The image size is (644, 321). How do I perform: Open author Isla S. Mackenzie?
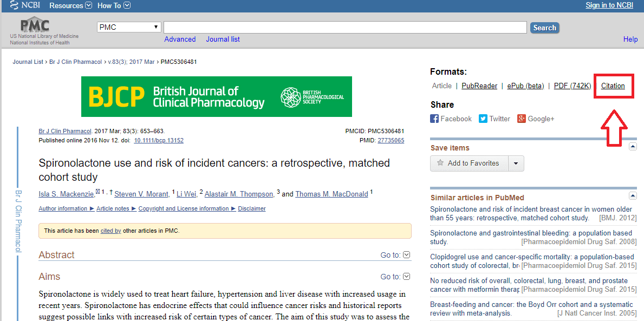(x=67, y=194)
